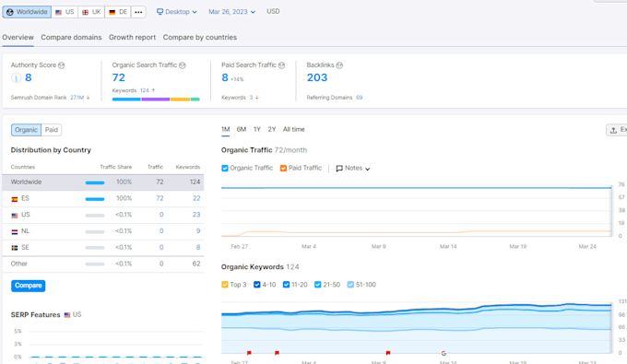Image resolution: width=627 pixels, height=364 pixels.
Task: Click the Other row keywords value 62
Action: pyautogui.click(x=196, y=264)
